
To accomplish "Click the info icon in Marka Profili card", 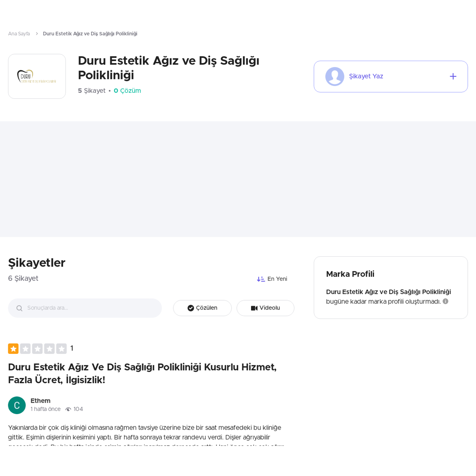I will (445, 301).
